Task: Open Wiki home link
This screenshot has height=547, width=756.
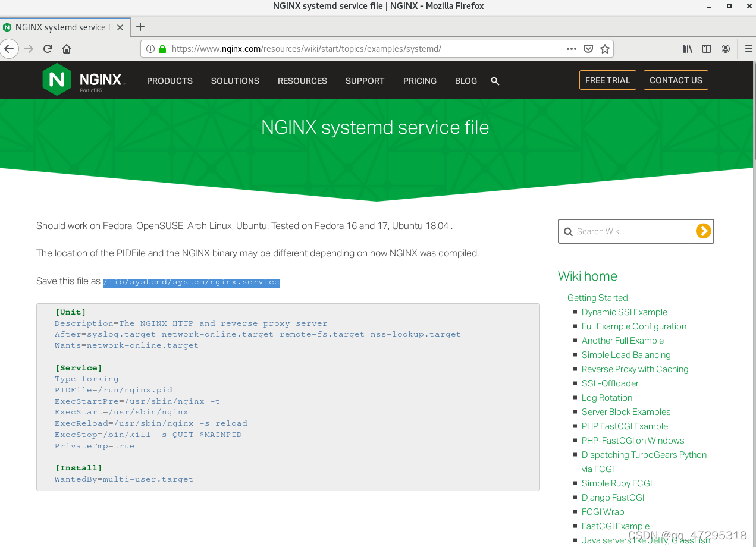Action: 588,276
